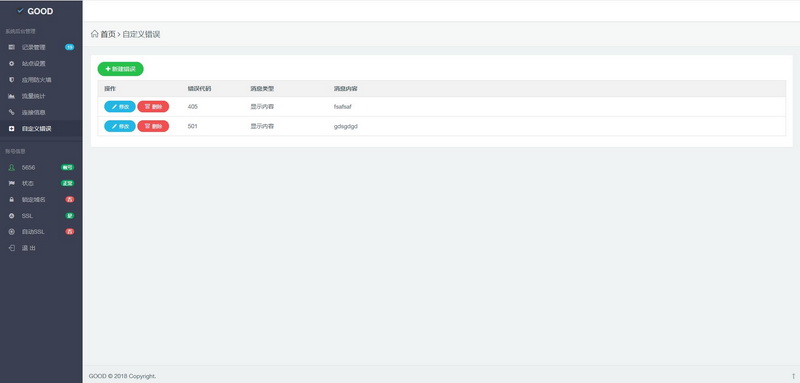Edit the 405 error row
Image resolution: width=800 pixels, height=383 pixels.
click(120, 107)
